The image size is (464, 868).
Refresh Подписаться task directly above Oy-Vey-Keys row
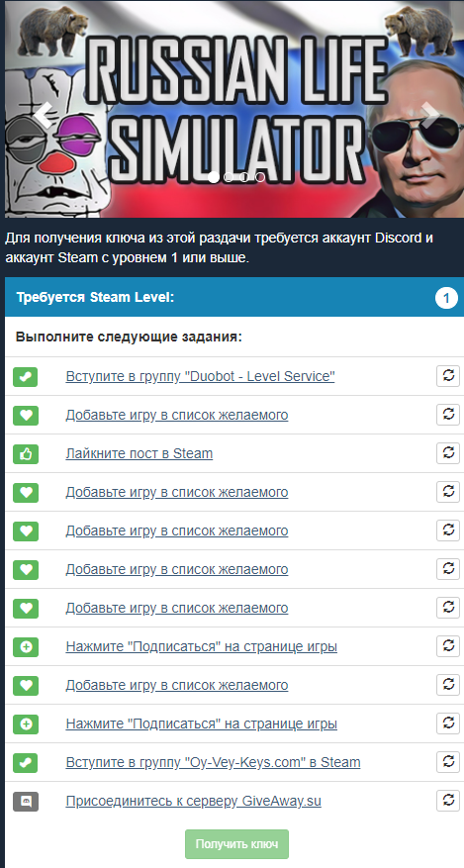[448, 723]
